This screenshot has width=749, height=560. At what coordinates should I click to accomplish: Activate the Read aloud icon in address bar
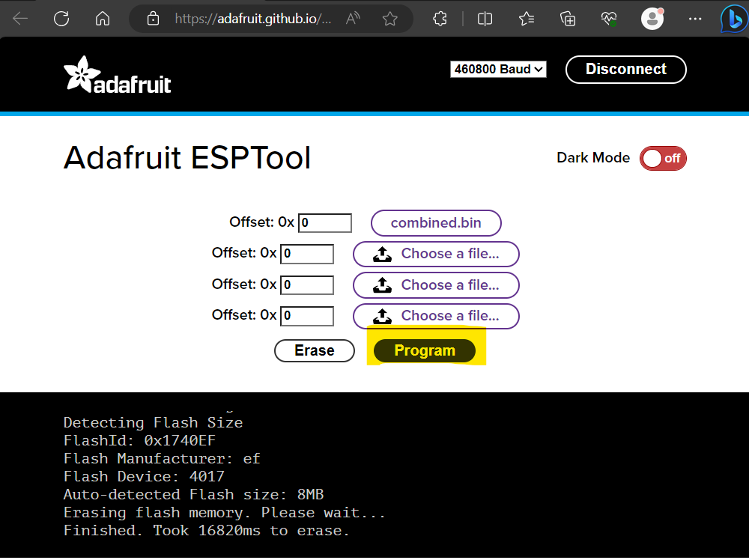pyautogui.click(x=353, y=19)
